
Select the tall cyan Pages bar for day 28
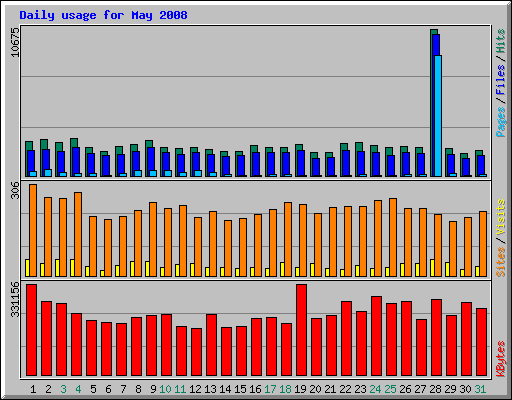[x=438, y=116]
